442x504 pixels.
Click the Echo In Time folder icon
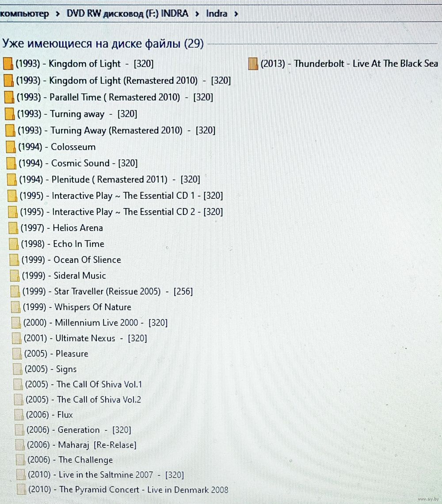click(14, 244)
